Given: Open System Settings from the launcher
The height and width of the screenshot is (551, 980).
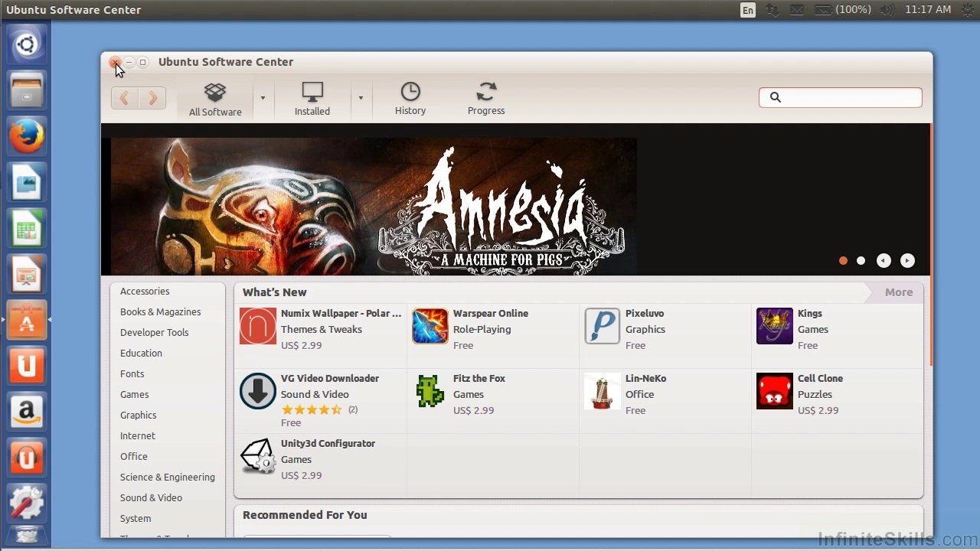Looking at the screenshot, I should pos(27,503).
